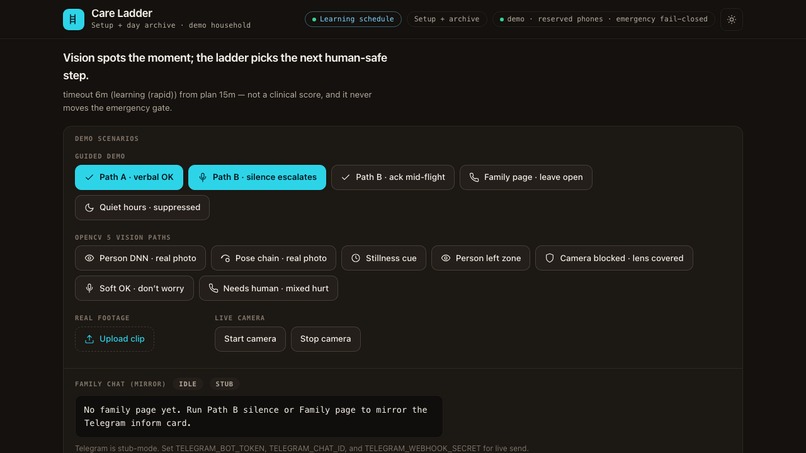The width and height of the screenshot is (806, 453).
Task: Run Path A verbal OK scenario
Action: (129, 177)
